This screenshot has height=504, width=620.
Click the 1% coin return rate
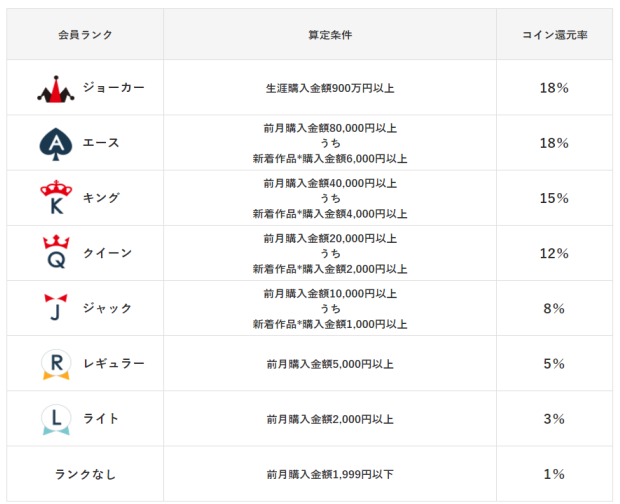click(x=554, y=474)
